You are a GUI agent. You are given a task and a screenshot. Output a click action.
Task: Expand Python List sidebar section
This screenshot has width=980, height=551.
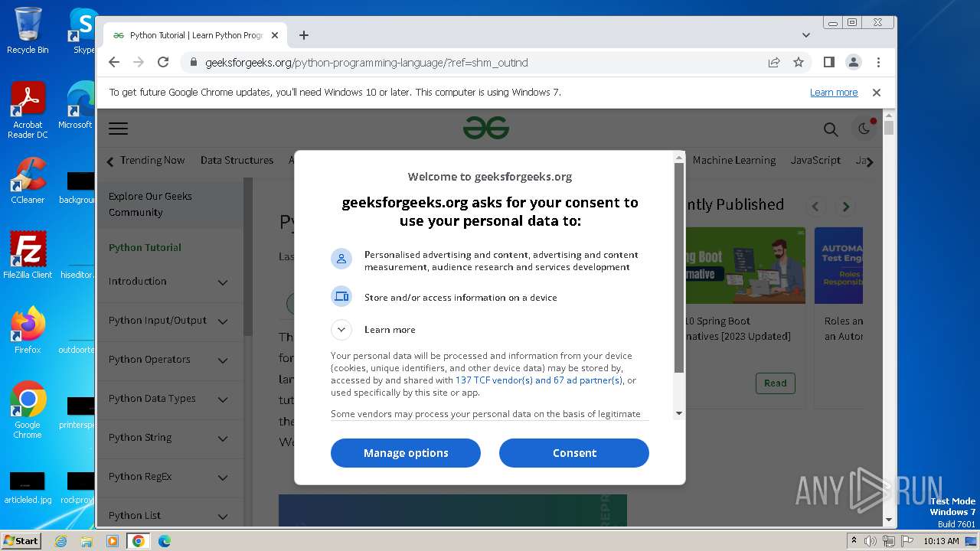tap(223, 517)
